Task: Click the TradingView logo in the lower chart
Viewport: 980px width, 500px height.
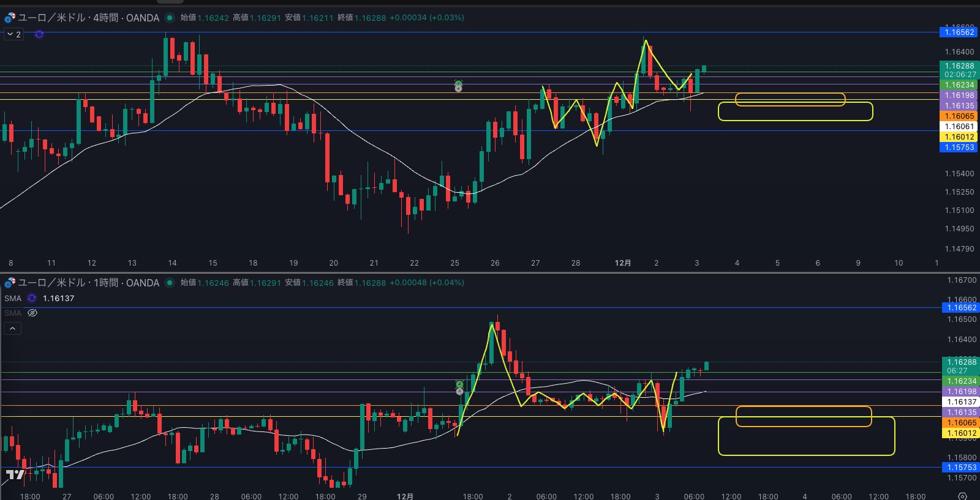Action: click(x=15, y=474)
